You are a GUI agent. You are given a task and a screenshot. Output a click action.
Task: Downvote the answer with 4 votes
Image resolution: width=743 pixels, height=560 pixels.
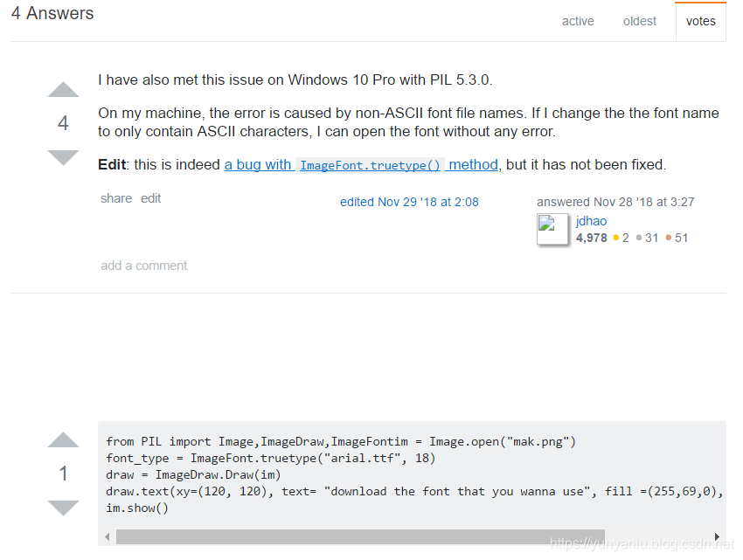point(63,157)
